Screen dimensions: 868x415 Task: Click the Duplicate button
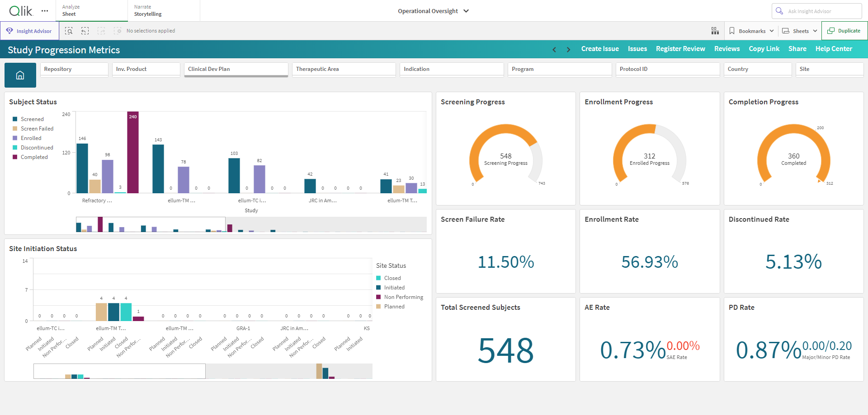[844, 31]
